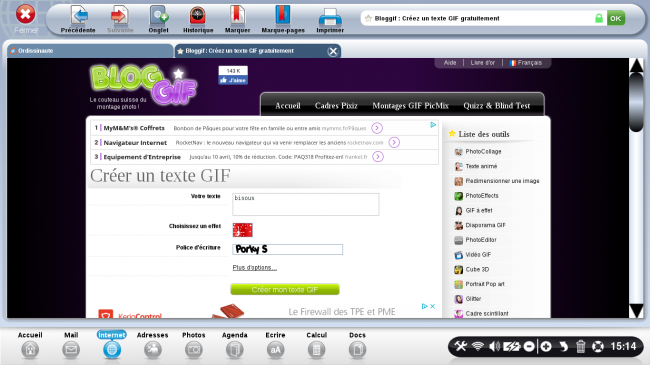Image resolution: width=650 pixels, height=365 pixels.
Task: Select the Internet app in dock
Action: 112,345
